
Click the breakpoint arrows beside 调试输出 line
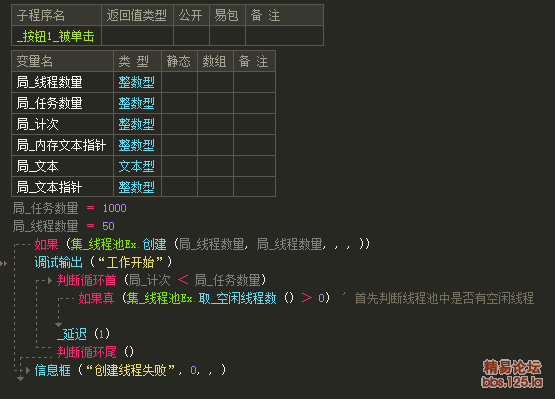point(4,263)
